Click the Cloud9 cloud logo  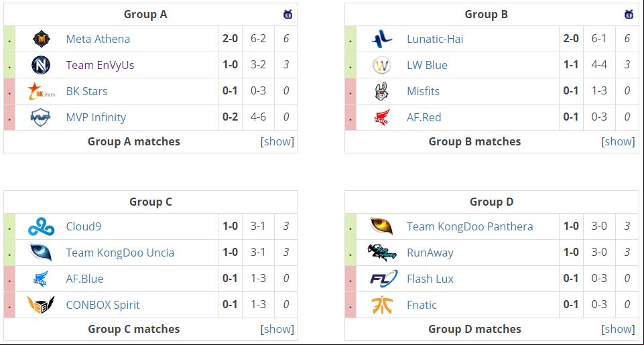(x=41, y=226)
